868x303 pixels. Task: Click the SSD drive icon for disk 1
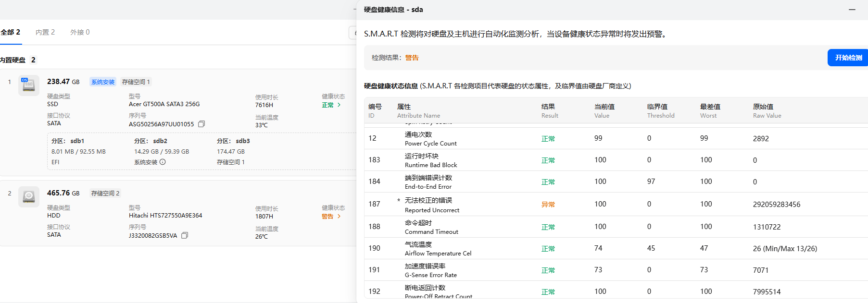[28, 85]
